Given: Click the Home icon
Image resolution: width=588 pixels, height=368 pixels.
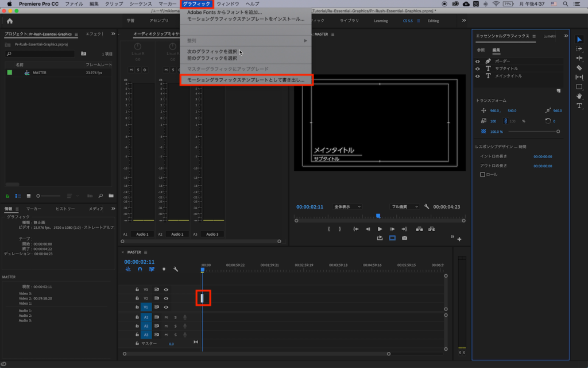Looking at the screenshot, I should [10, 21].
